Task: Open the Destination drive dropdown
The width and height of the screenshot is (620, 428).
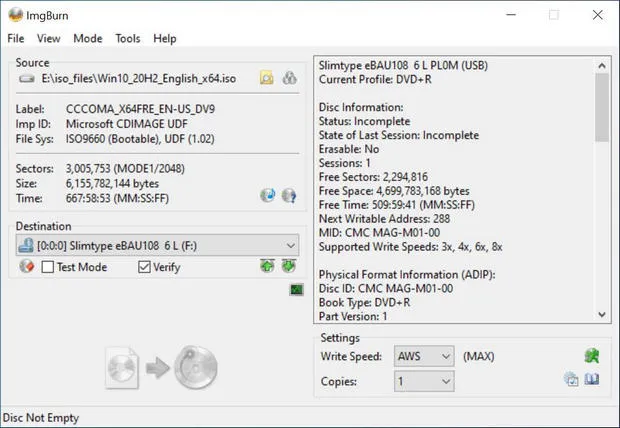Action: pyautogui.click(x=157, y=246)
